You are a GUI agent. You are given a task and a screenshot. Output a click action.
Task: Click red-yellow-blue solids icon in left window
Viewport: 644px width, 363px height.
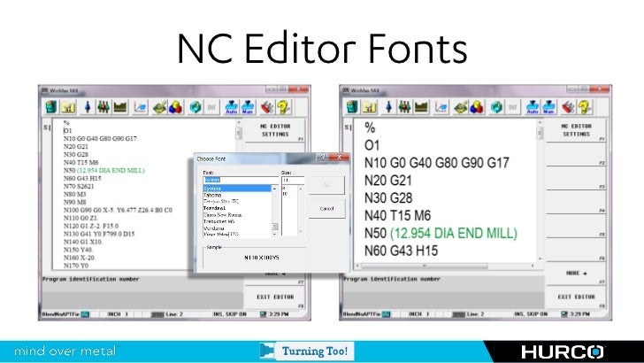pyautogui.click(x=176, y=107)
